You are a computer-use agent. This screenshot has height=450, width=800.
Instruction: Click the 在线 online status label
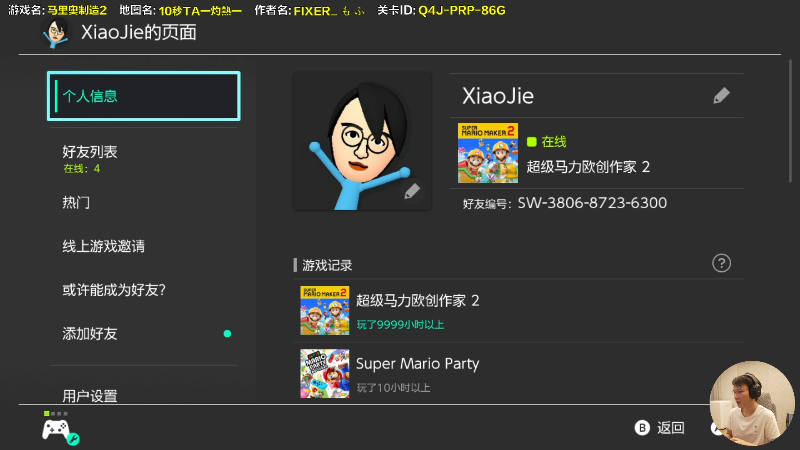pyautogui.click(x=554, y=141)
